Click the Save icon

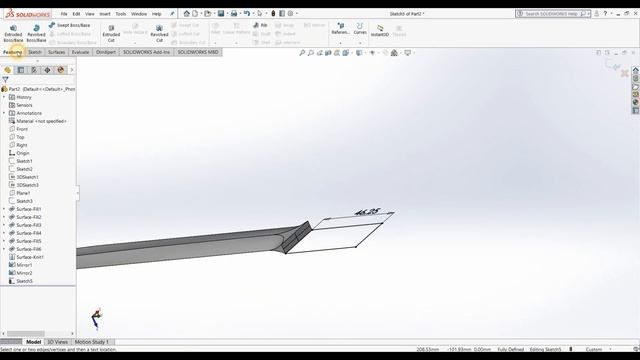(x=221, y=13)
